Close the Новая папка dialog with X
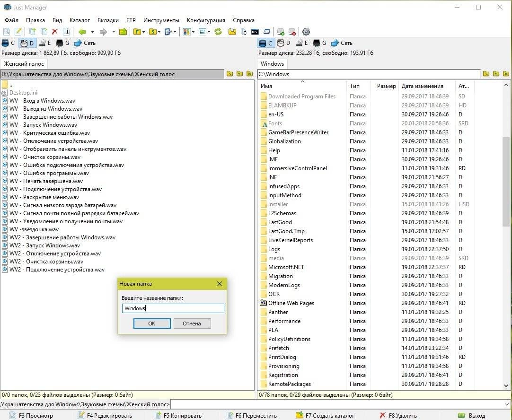This screenshot has height=420, width=512. tap(220, 284)
